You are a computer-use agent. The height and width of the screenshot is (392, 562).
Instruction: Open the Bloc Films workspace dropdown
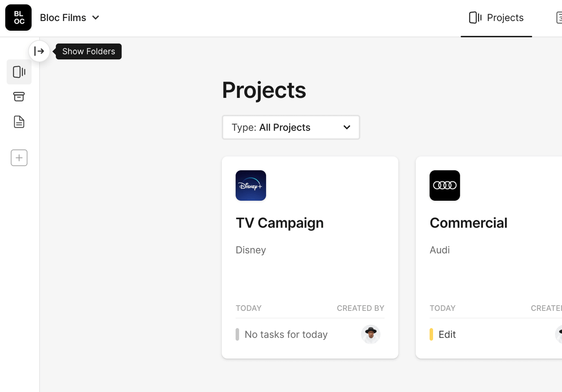click(x=63, y=18)
